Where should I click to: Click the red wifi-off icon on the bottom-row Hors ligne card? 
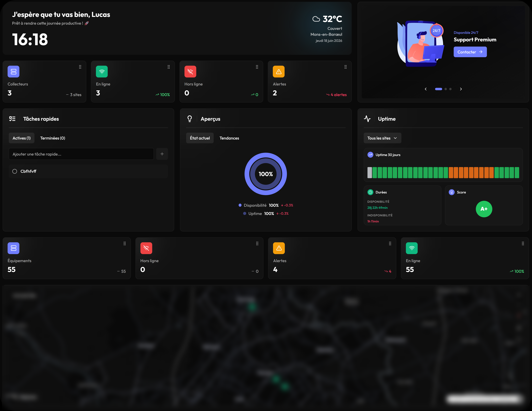(146, 248)
